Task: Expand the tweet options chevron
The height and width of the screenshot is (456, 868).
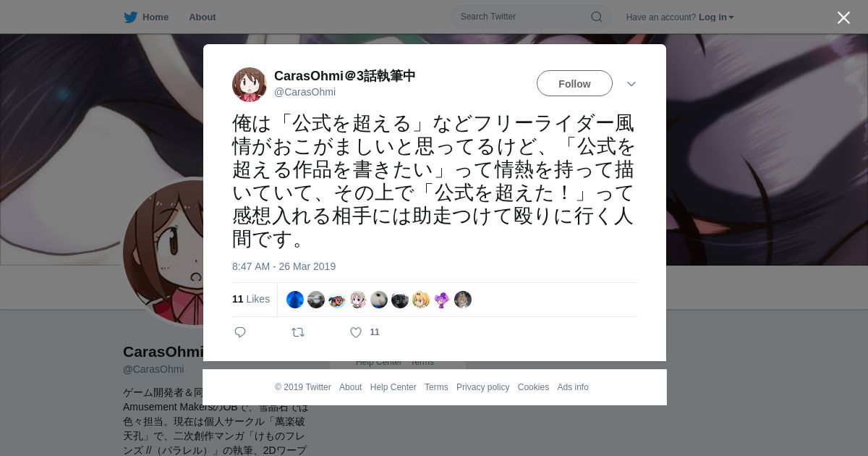Action: [631, 84]
